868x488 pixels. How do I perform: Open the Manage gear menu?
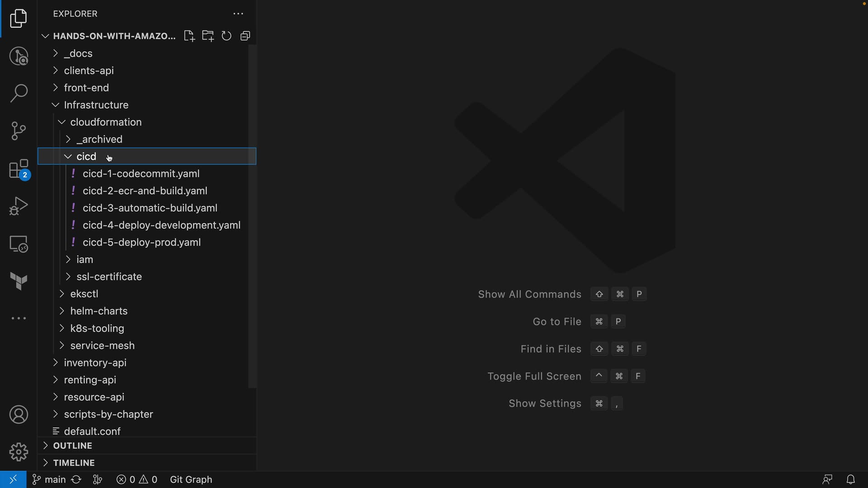click(19, 451)
